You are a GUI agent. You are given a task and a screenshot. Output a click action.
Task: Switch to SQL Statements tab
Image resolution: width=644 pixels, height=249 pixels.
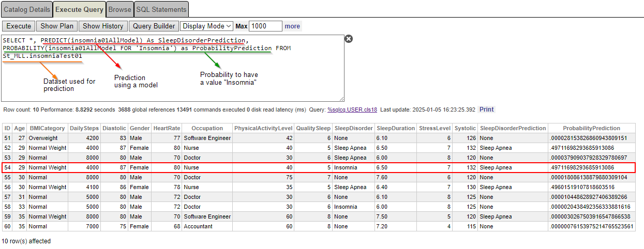click(x=161, y=9)
